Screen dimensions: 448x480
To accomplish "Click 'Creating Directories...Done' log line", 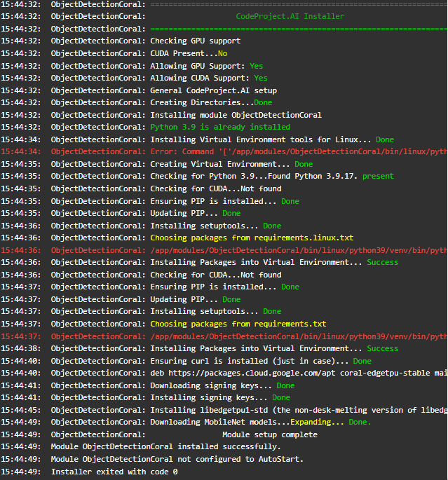I will [x=137, y=102].
